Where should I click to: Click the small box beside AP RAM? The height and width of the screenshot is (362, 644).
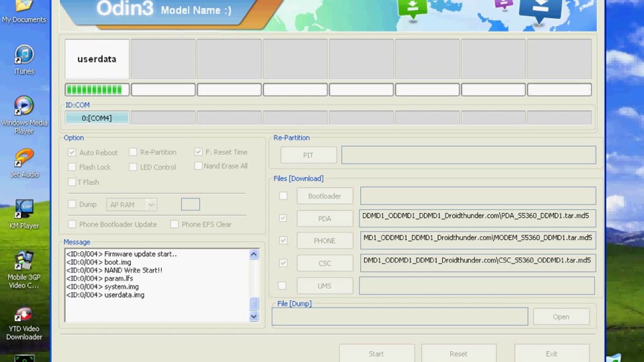tap(190, 204)
